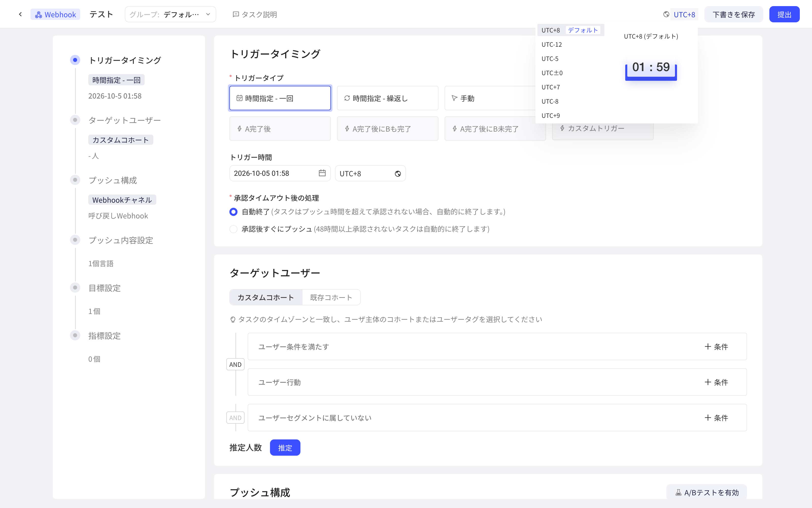
Task: Select UTC+8 デフォルト in the timezone menu
Action: pyautogui.click(x=571, y=30)
